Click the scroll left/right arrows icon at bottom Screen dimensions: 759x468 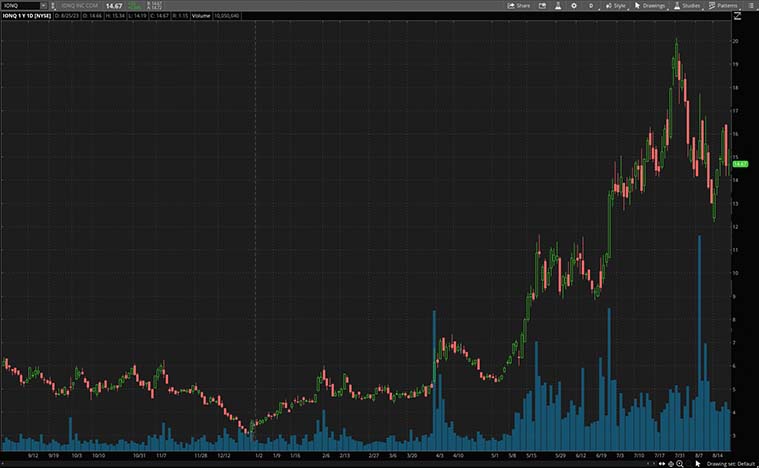pos(661,464)
